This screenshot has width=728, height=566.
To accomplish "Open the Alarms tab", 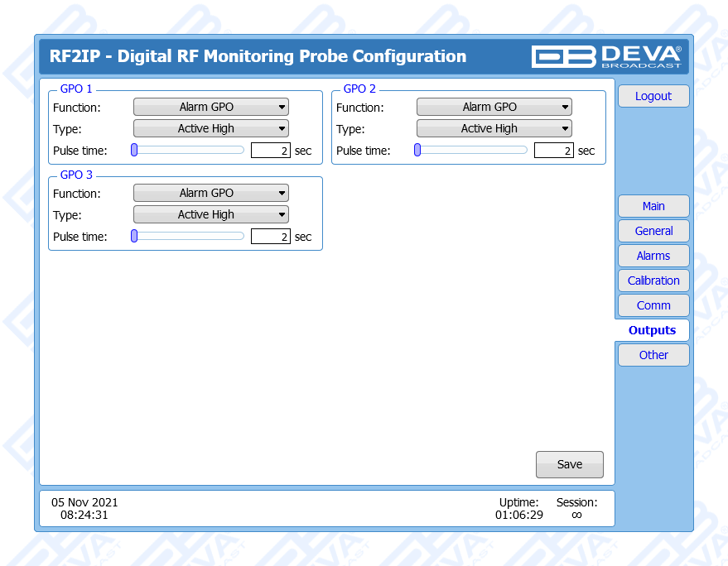I will [x=653, y=256].
